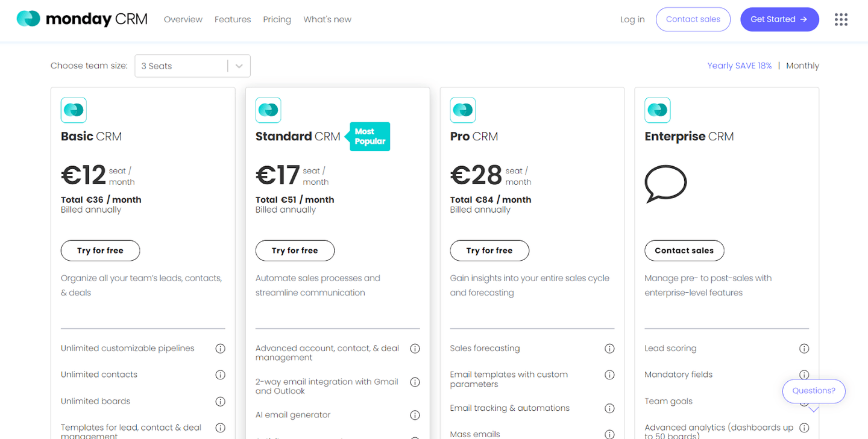Open the Overview nav item
This screenshot has height=439, width=868.
[183, 19]
